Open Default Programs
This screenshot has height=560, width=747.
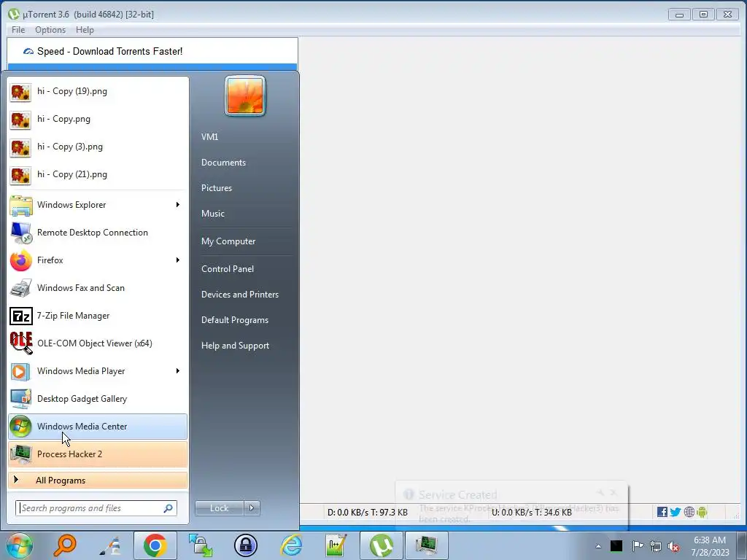coord(234,321)
